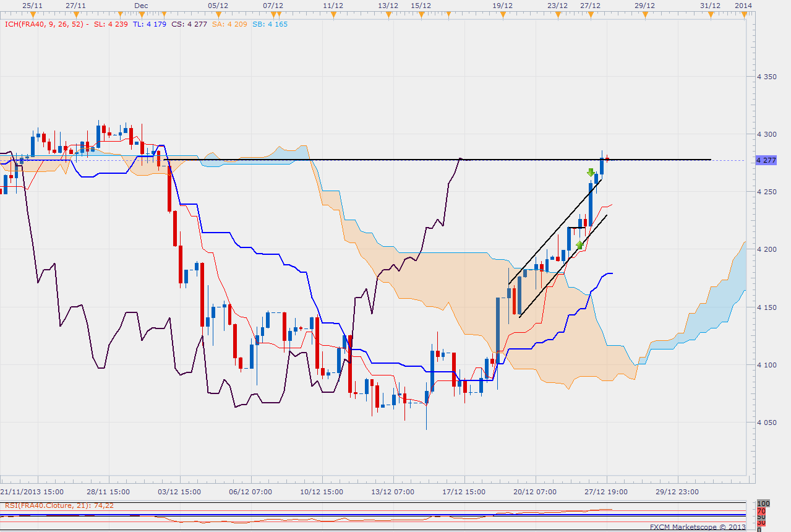The width and height of the screenshot is (791, 532).
Task: Click the 13/12 07:00 time label
Action: click(x=393, y=492)
